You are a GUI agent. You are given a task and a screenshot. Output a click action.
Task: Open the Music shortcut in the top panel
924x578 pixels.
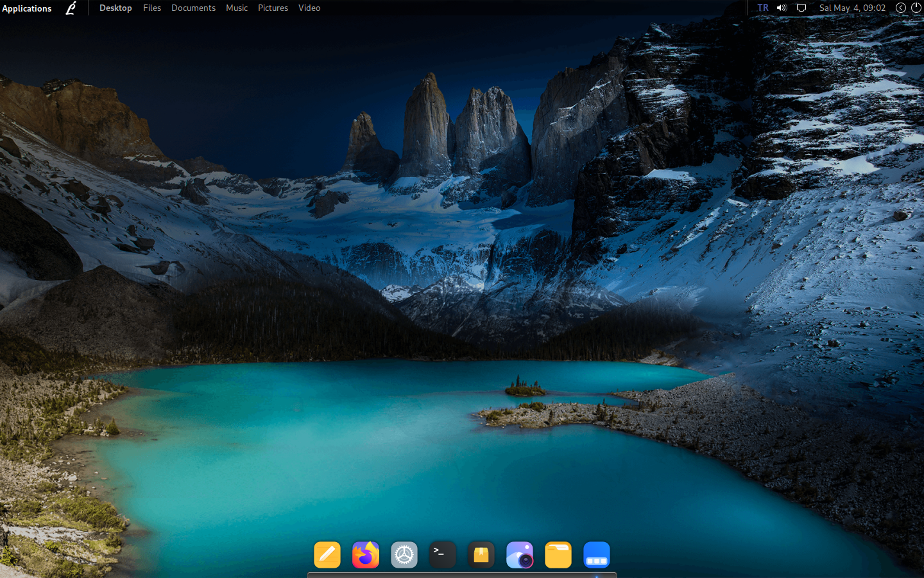coord(237,8)
